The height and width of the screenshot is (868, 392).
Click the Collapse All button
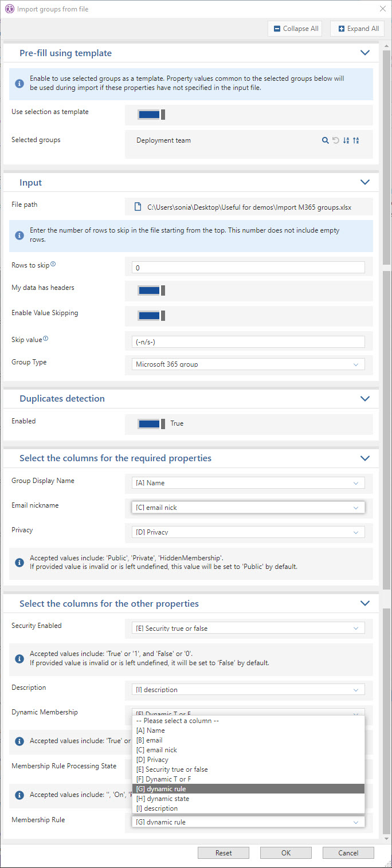[x=295, y=29]
